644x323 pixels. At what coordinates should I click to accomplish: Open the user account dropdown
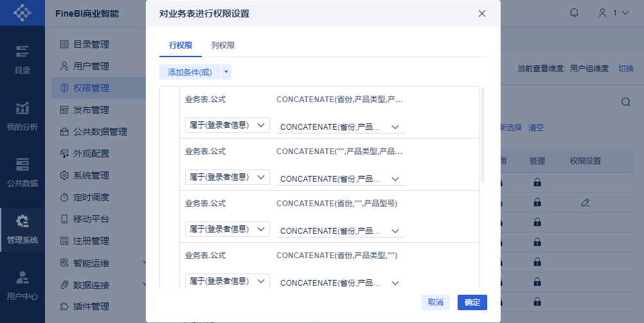pos(612,13)
